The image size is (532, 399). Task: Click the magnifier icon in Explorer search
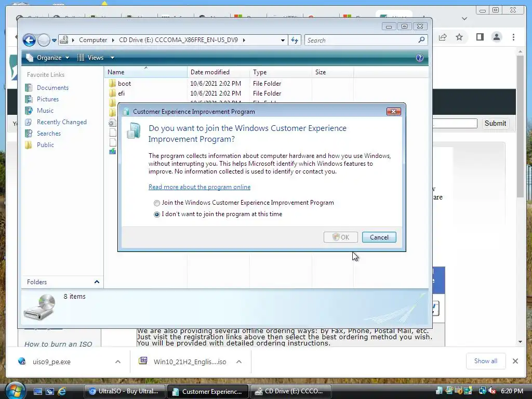(421, 40)
